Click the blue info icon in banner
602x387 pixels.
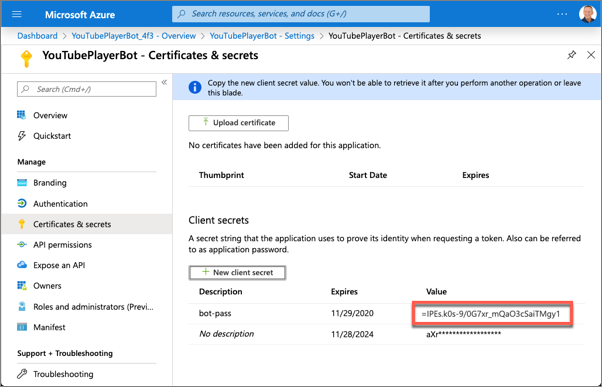pos(195,87)
